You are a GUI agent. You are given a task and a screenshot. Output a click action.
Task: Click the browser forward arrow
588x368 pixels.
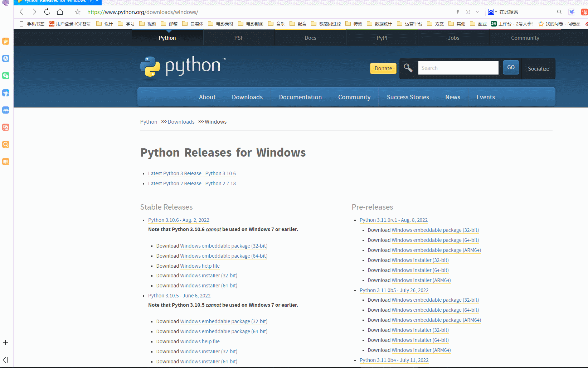(34, 12)
